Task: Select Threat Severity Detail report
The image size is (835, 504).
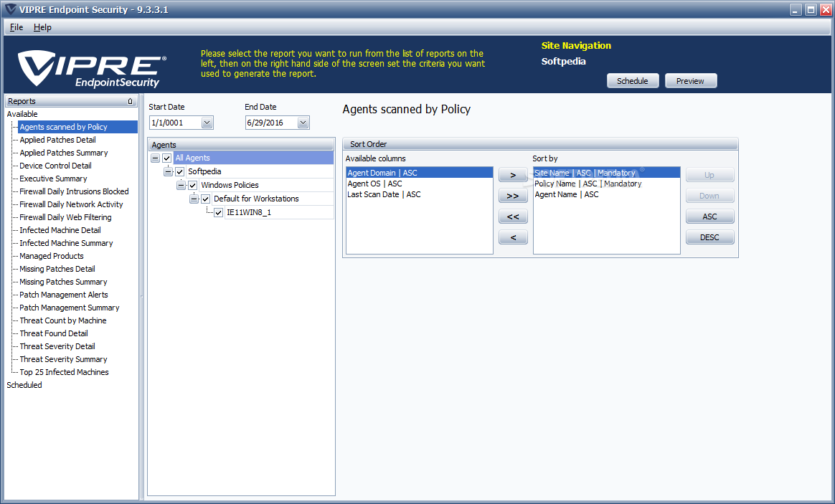Action: click(x=57, y=346)
